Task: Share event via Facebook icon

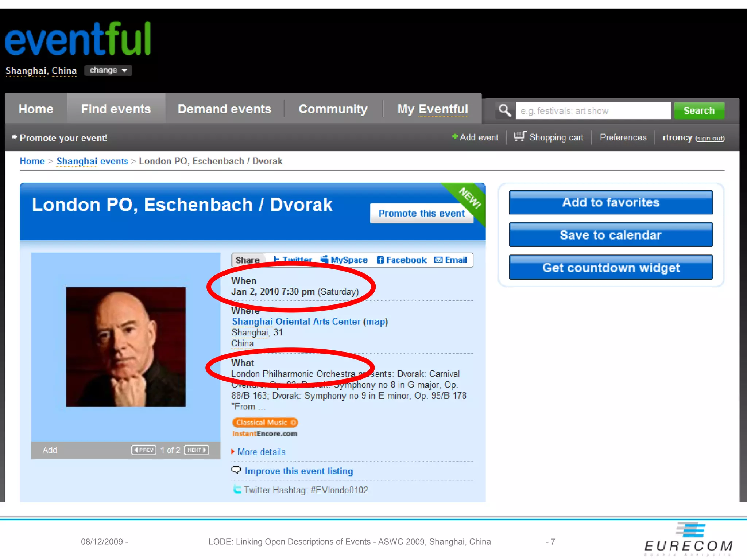Action: (380, 260)
